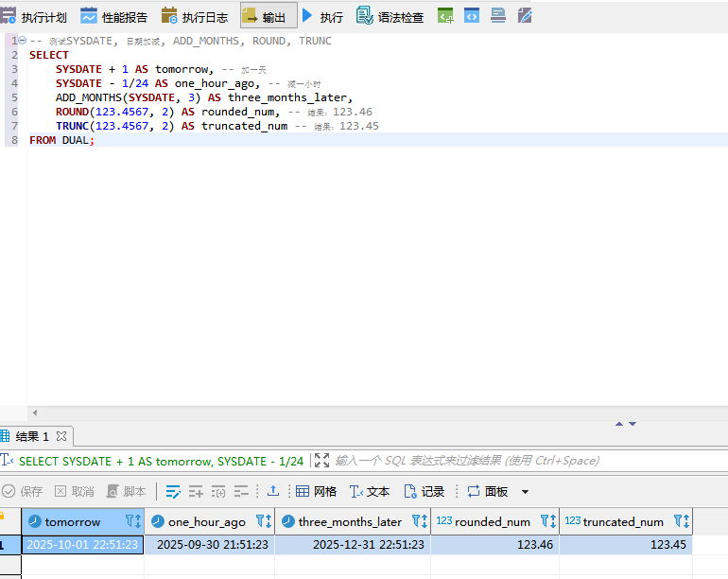Click the editor horizontal scrollbar left arrow
Image resolution: width=728 pixels, height=579 pixels.
[35, 412]
